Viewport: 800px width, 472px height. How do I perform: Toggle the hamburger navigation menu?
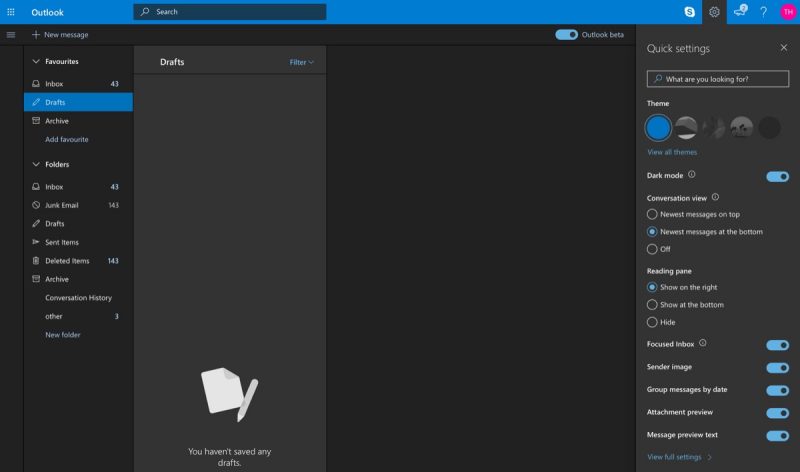pos(11,35)
